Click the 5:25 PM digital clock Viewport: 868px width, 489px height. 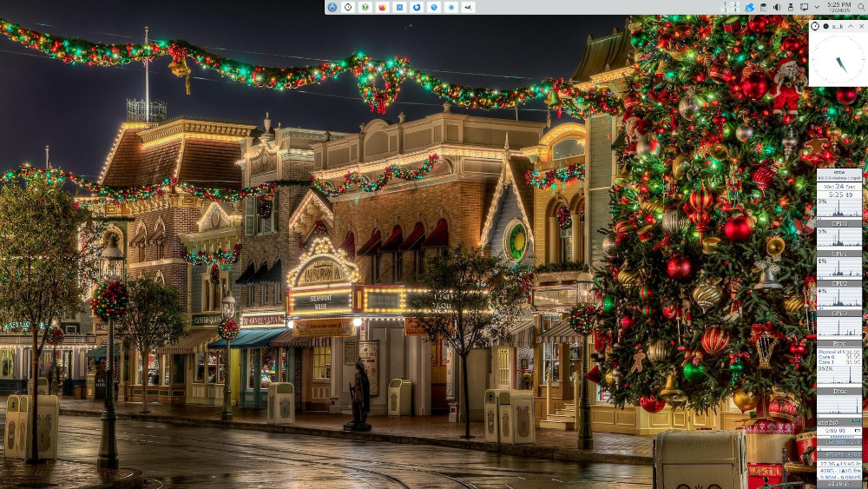(x=838, y=4)
